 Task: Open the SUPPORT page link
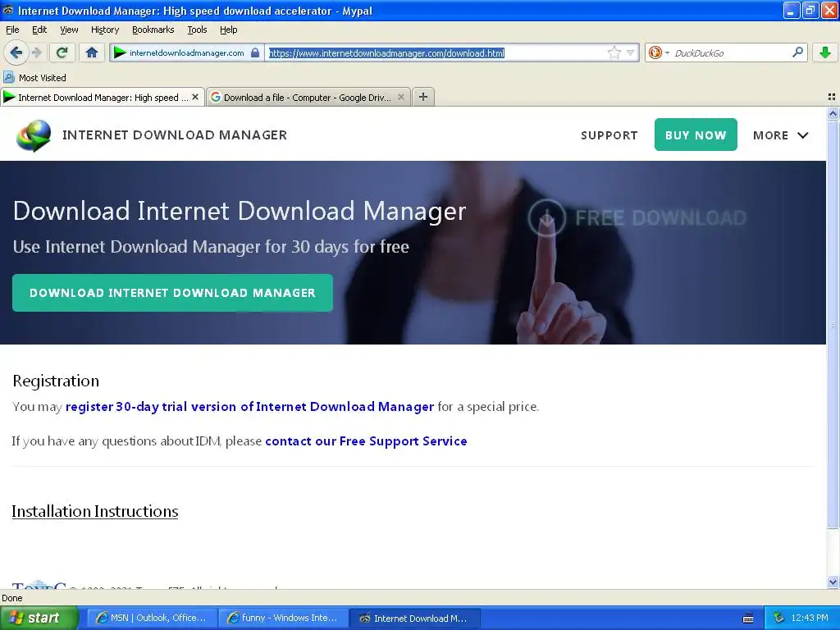point(609,135)
